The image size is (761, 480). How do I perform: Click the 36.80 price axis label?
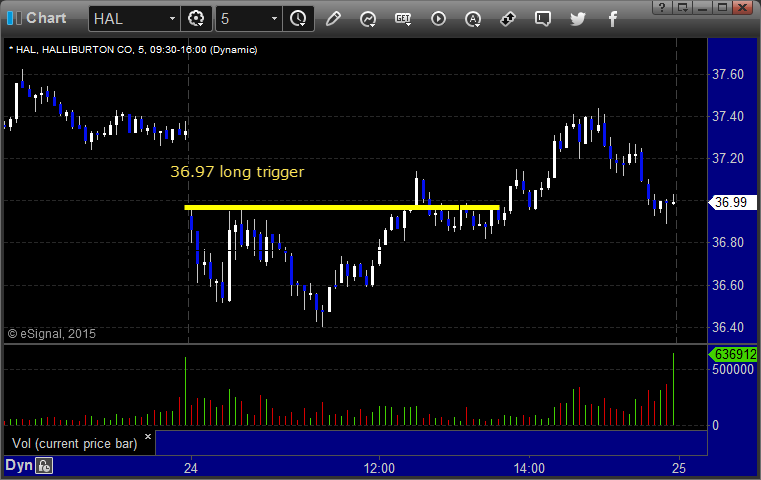click(x=728, y=242)
